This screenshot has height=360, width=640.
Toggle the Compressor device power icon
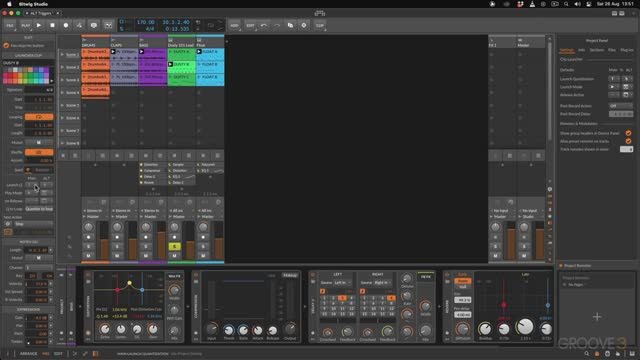(196, 275)
